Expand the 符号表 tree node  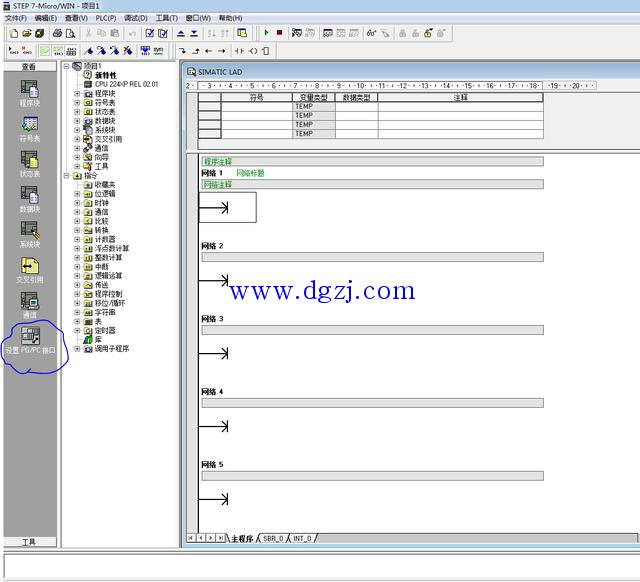coord(77,102)
